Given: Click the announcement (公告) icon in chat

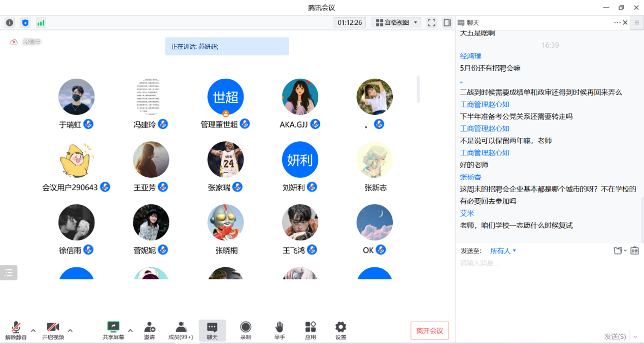Looking at the screenshot, I should [634, 251].
